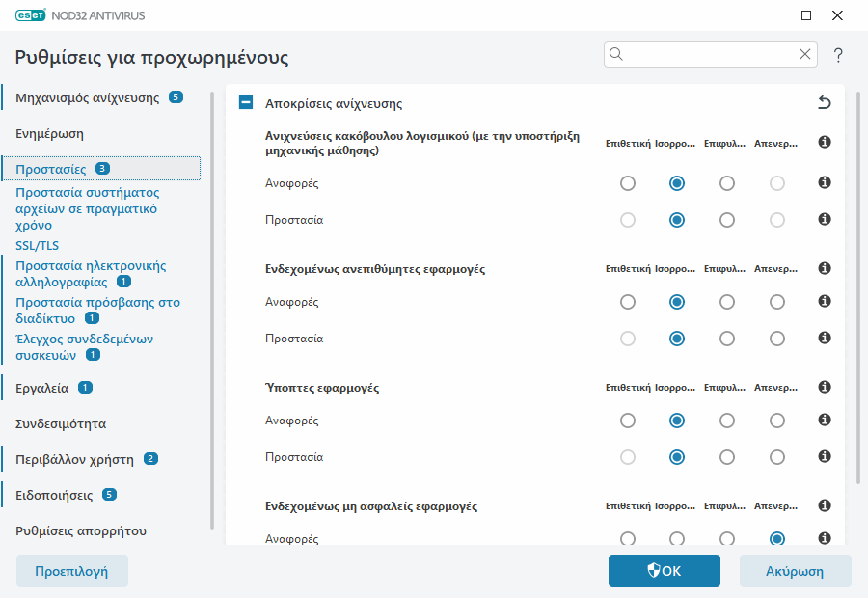
Task: Clear the search box with the X icon
Action: (805, 54)
